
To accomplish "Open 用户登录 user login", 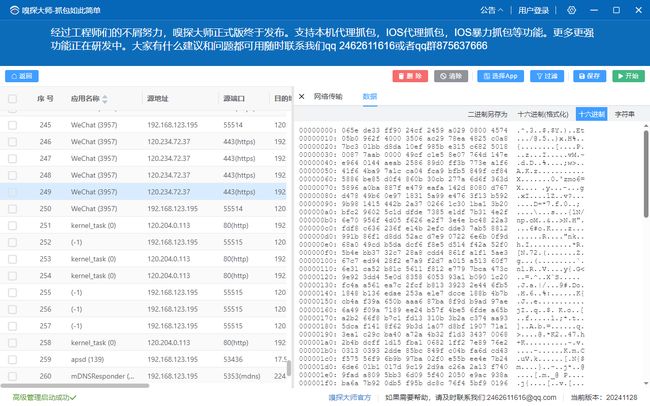I will 534,10.
